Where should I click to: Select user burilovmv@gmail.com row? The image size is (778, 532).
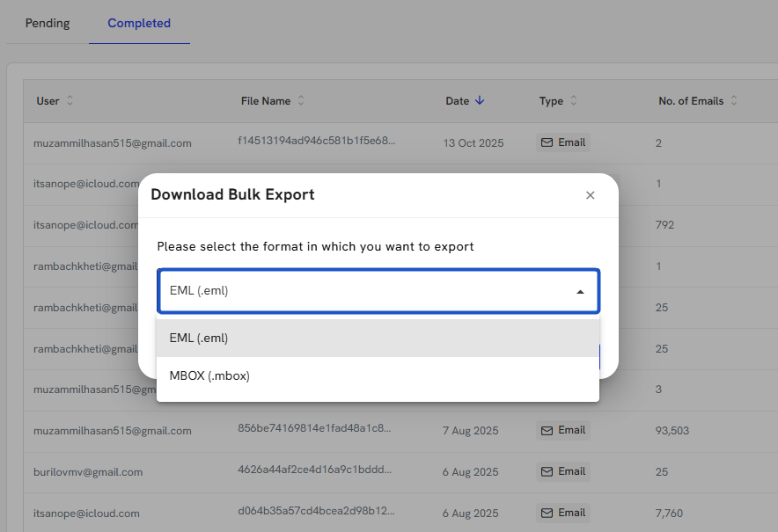(88, 472)
